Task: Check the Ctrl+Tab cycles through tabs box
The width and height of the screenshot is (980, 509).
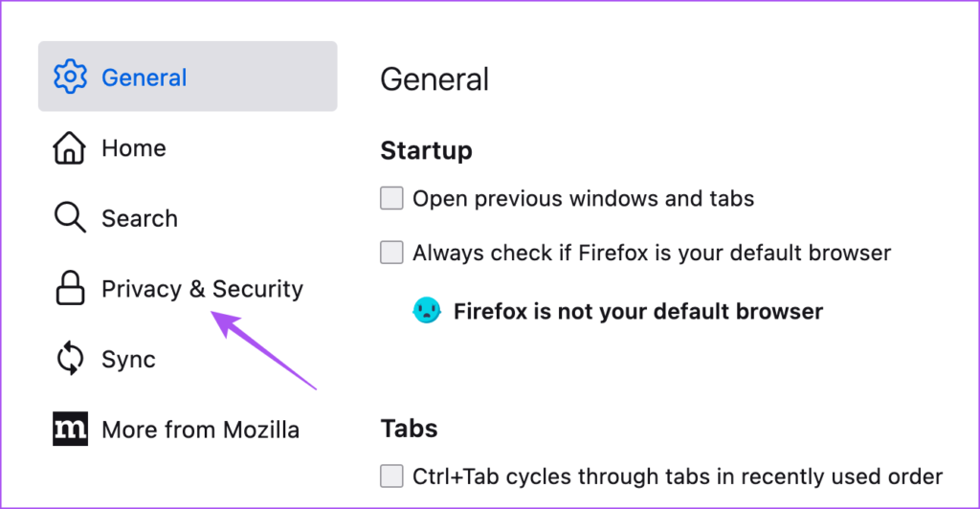Action: pyautogui.click(x=391, y=476)
